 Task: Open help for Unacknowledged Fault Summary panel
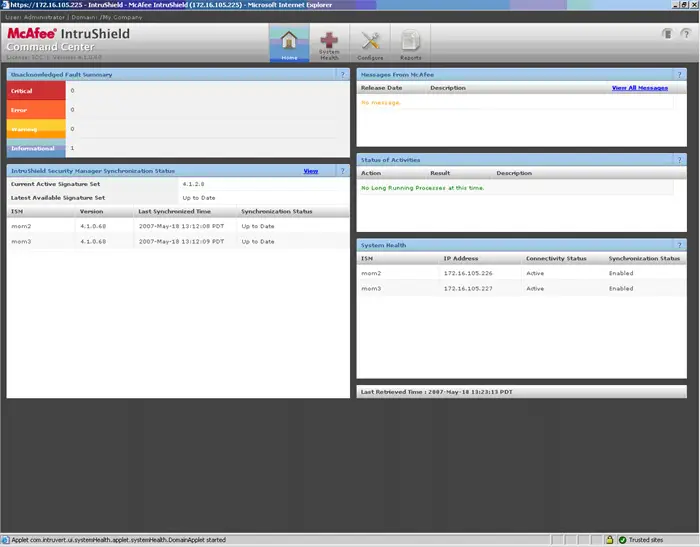342,75
